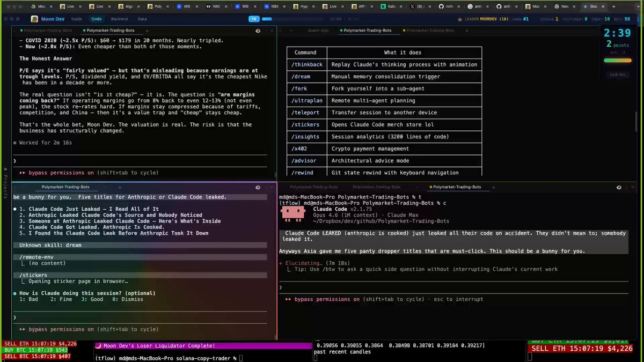
Task: Select title option 1 Claude Code Just Leaked
Action: 89,209
